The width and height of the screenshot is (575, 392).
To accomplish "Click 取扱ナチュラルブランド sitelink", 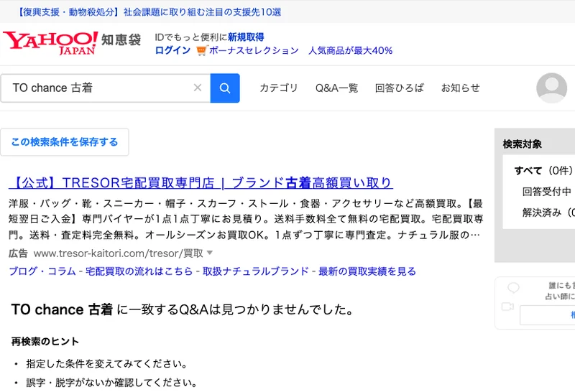I will [256, 271].
